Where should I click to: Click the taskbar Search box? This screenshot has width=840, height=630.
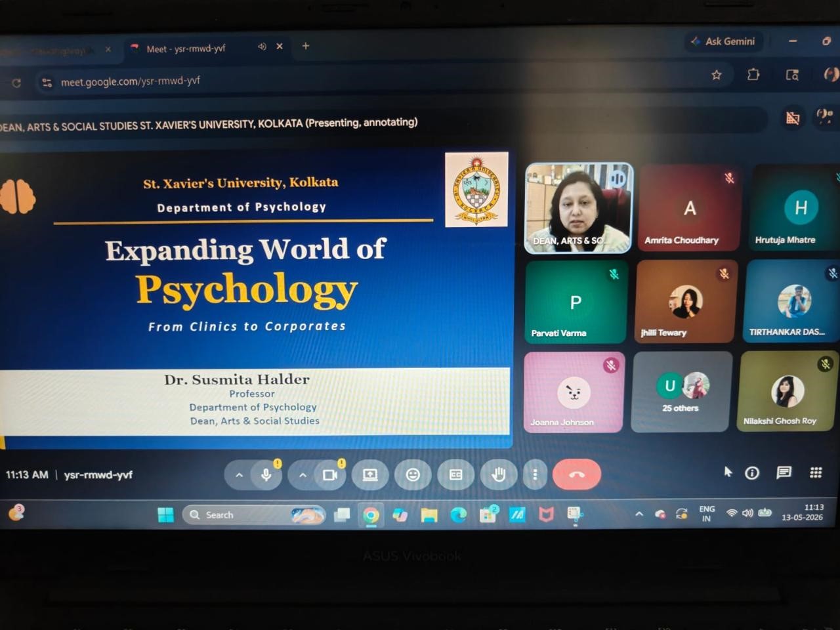(254, 515)
